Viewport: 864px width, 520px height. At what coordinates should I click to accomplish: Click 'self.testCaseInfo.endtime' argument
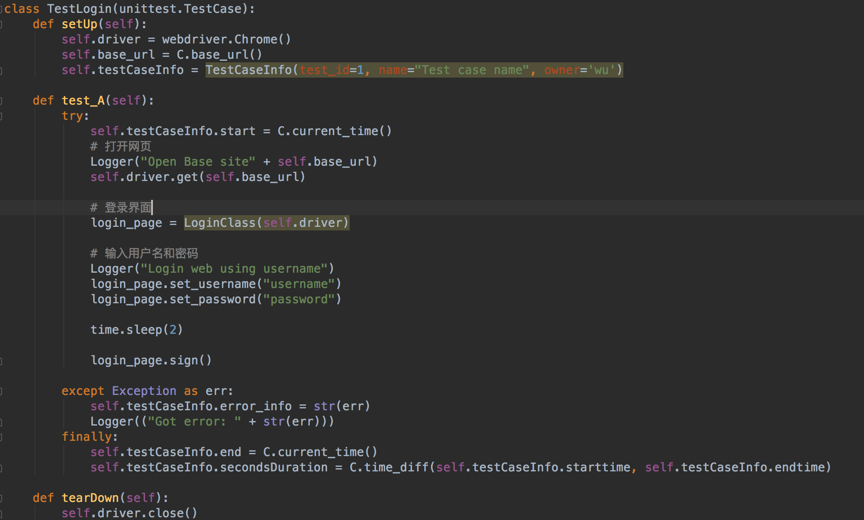tap(735, 468)
